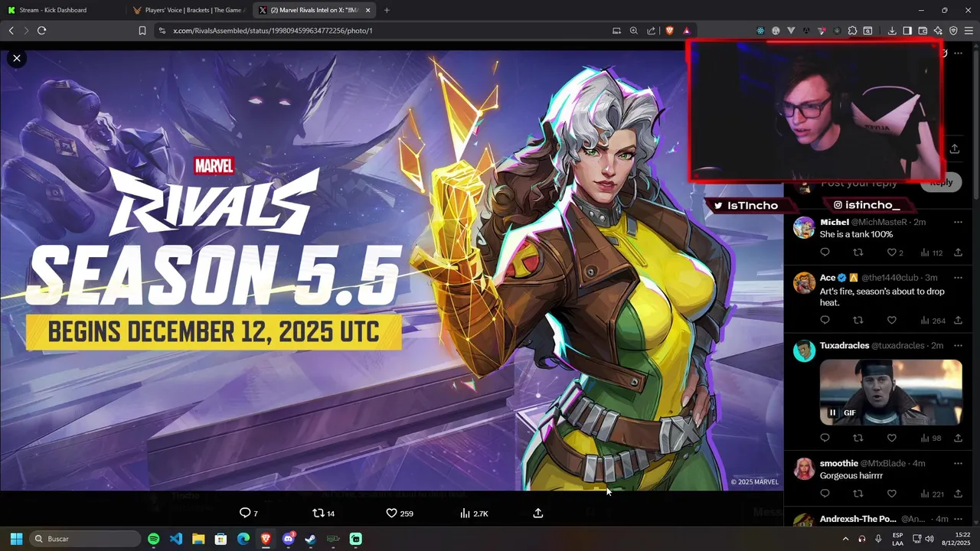Viewport: 980px width, 551px height.
Task: Open more options on Michel's reply
Action: [x=958, y=222]
